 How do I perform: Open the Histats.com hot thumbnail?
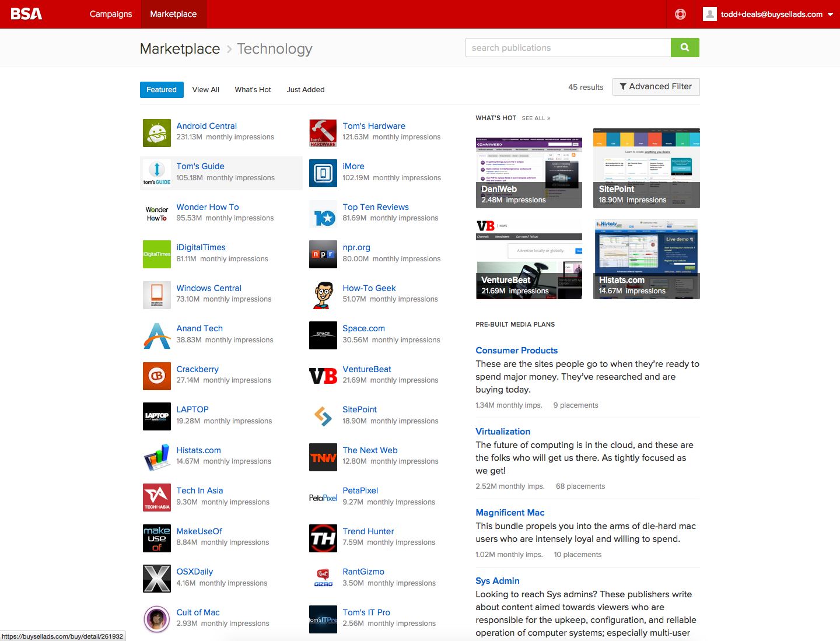[646, 259]
